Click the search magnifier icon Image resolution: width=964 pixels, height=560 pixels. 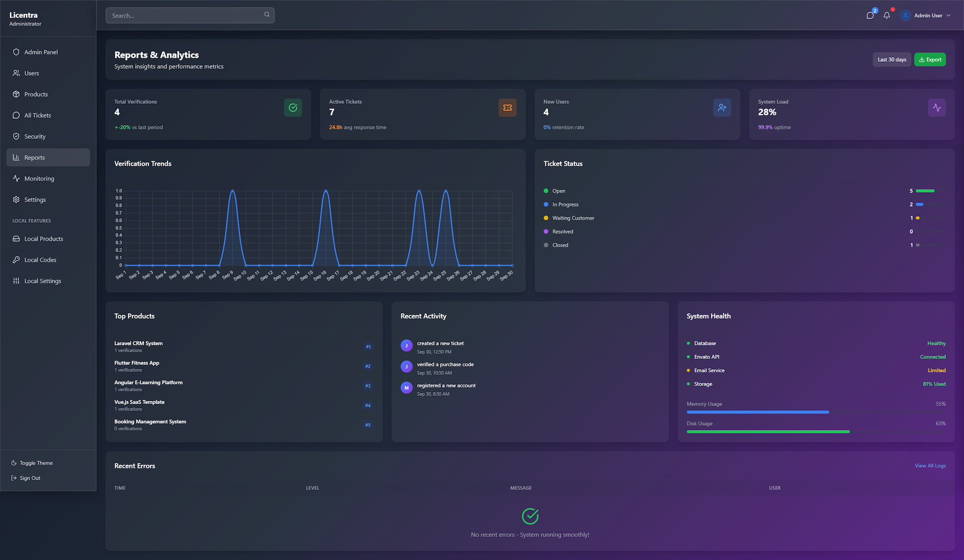point(267,15)
